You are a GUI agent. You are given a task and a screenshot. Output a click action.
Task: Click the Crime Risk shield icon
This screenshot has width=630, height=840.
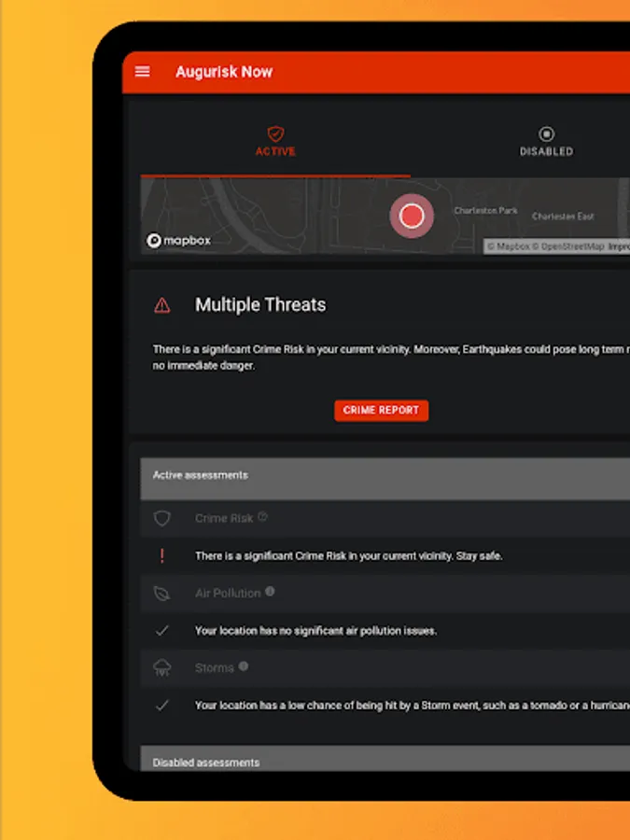click(x=161, y=518)
